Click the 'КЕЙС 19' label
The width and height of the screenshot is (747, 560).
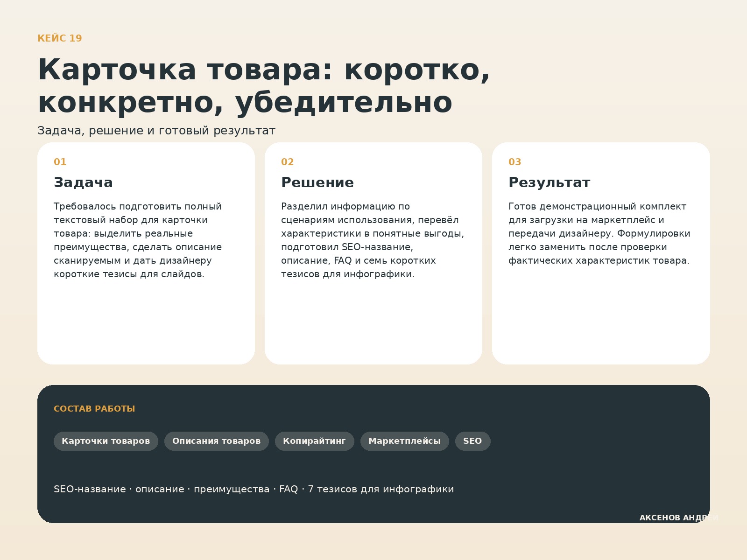[x=60, y=38]
